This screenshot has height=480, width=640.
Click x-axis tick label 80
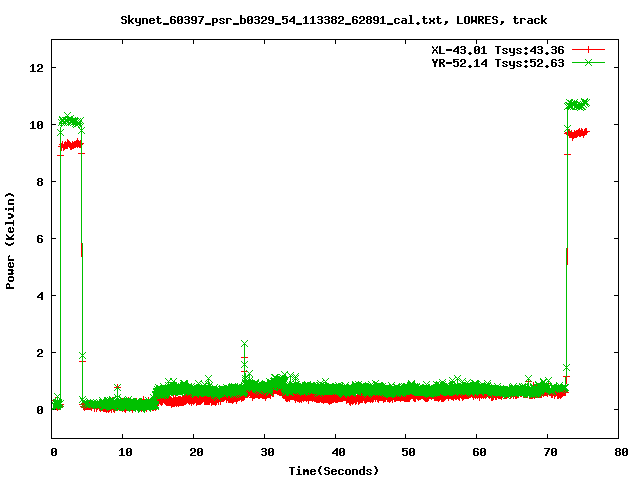tap(621, 452)
